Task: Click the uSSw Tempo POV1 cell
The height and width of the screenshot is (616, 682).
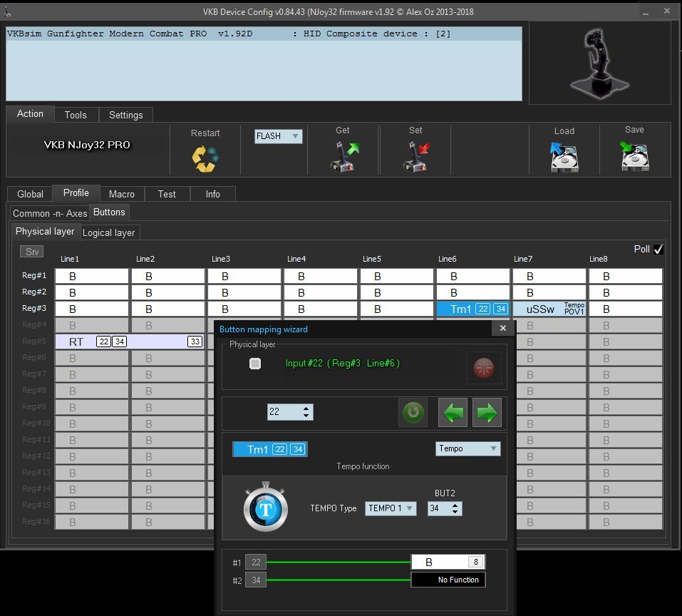Action: point(549,309)
